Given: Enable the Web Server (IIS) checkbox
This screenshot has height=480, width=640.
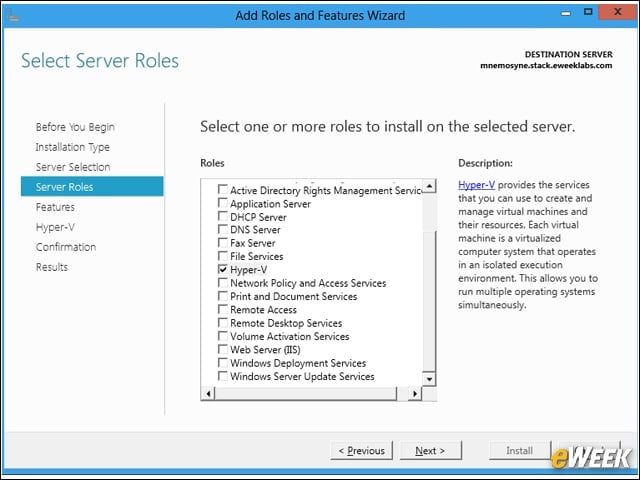Looking at the screenshot, I should [223, 349].
